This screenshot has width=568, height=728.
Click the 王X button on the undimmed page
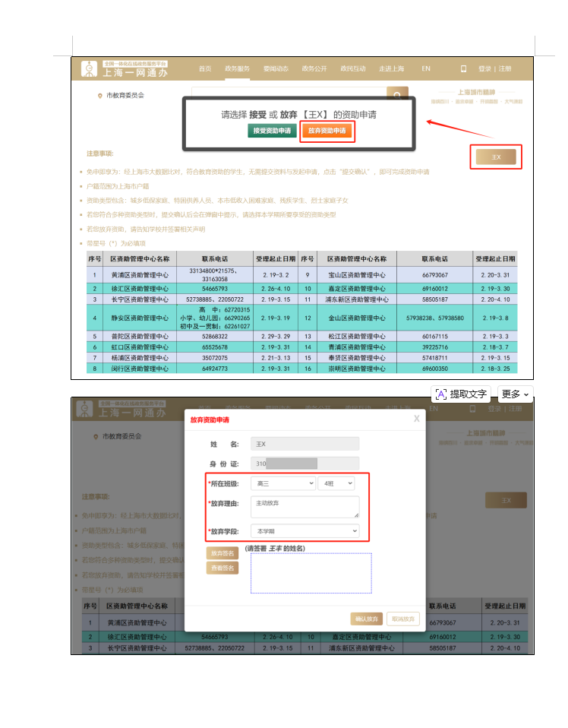tap(496, 157)
